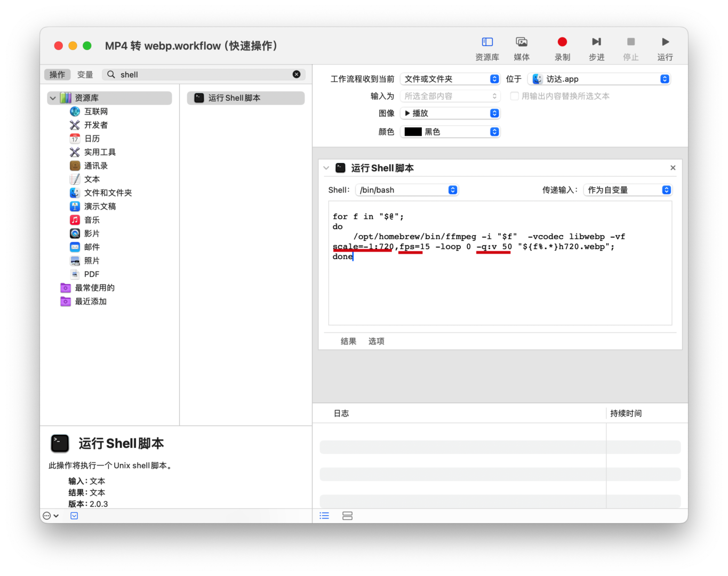
Task: Open the 媒体 media browser icon
Action: click(x=522, y=42)
